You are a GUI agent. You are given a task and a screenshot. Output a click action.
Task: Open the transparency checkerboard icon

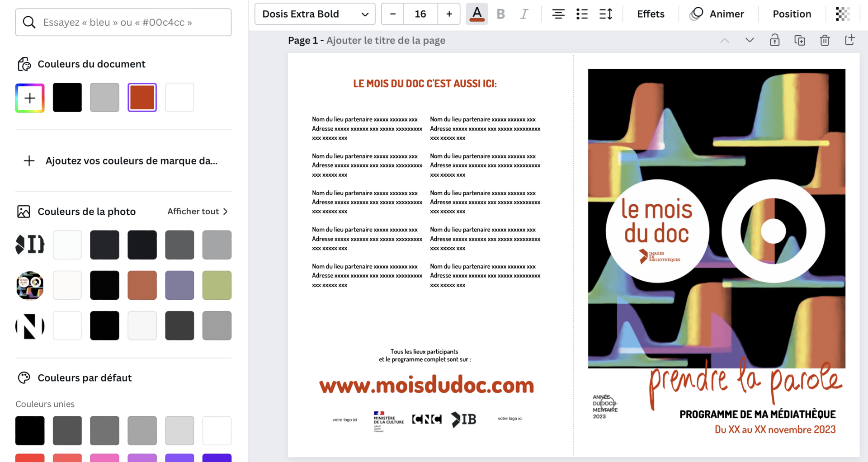pos(843,14)
